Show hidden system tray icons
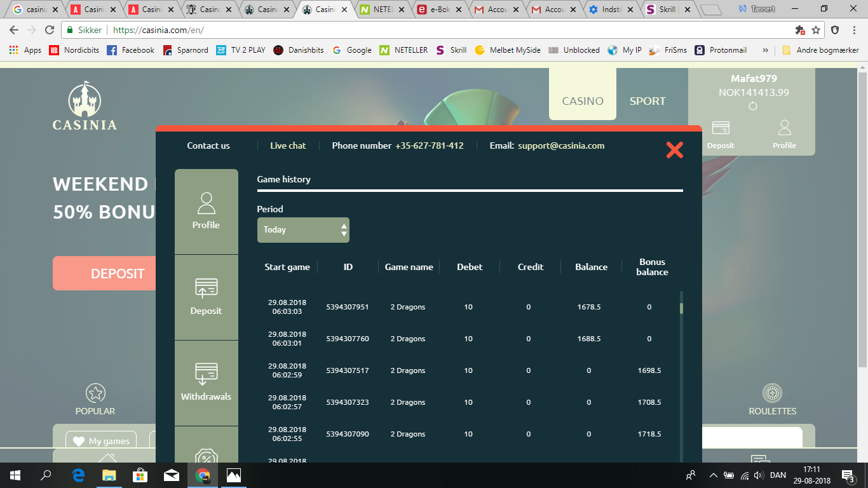The height and width of the screenshot is (488, 868). (714, 475)
